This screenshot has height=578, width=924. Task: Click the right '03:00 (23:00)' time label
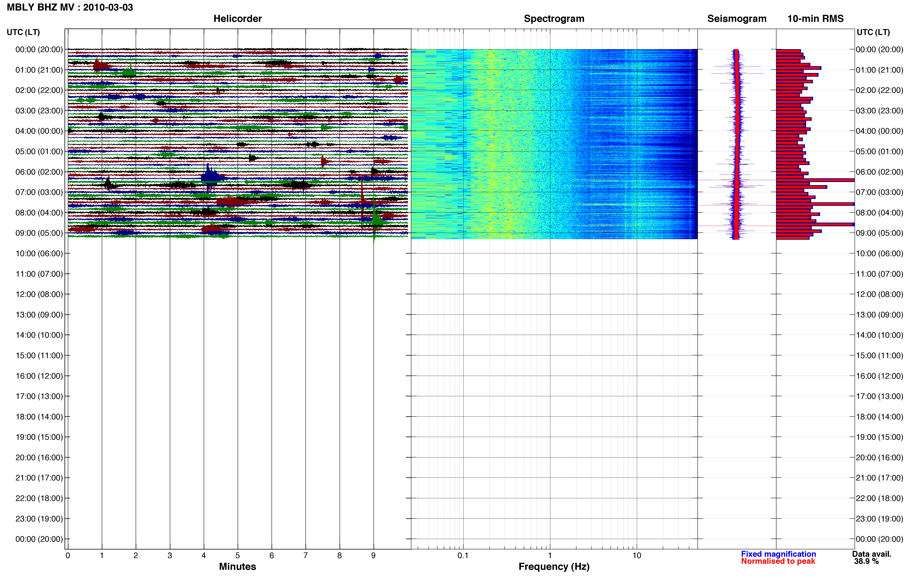pyautogui.click(x=879, y=111)
